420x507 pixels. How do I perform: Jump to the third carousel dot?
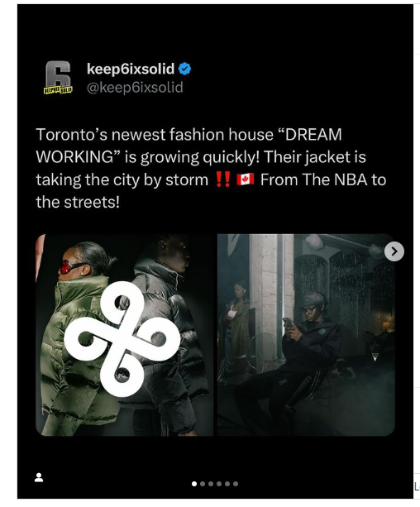[211, 484]
